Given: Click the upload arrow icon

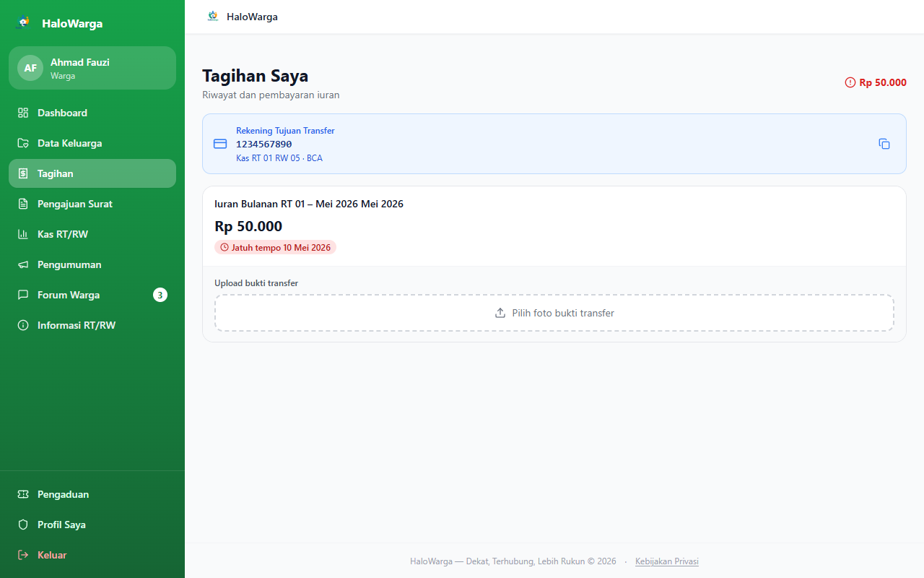Looking at the screenshot, I should 500,313.
